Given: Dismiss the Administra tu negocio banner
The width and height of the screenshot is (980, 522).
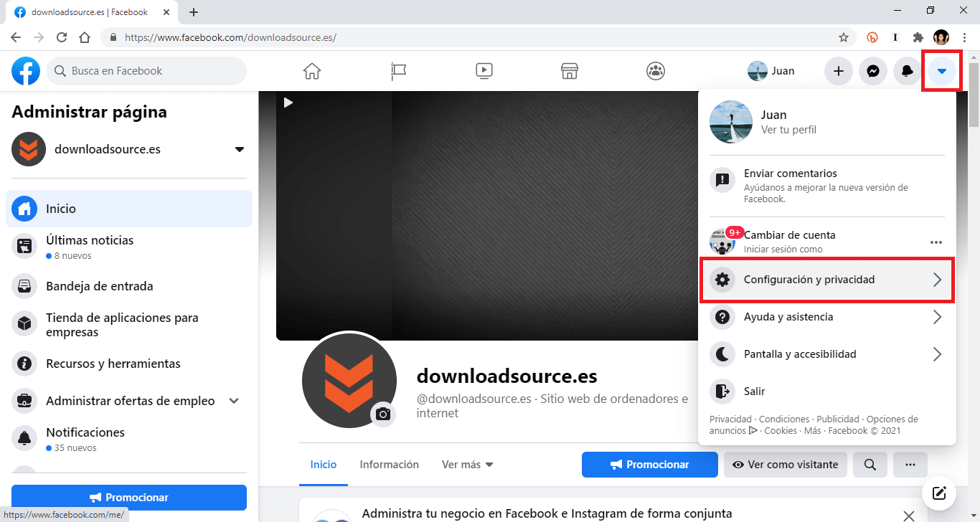Looking at the screenshot, I should click(909, 516).
